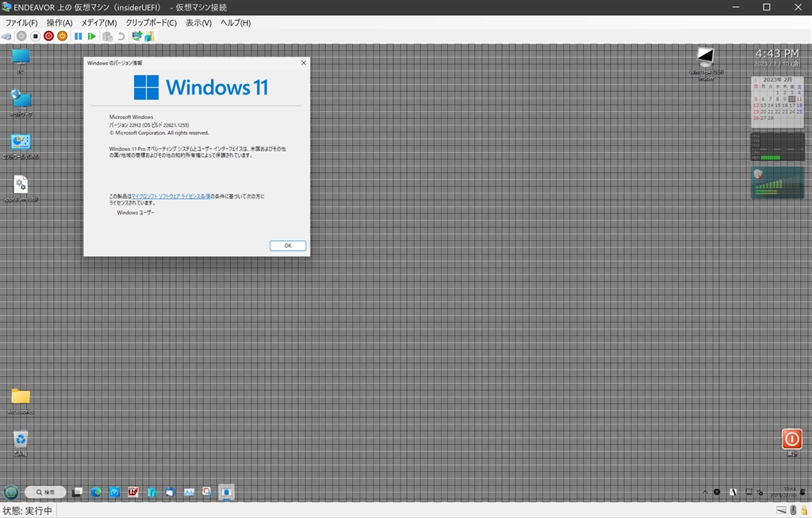Click the CPU meter gadget
Viewport: 812px width, 518px height.
(777, 147)
